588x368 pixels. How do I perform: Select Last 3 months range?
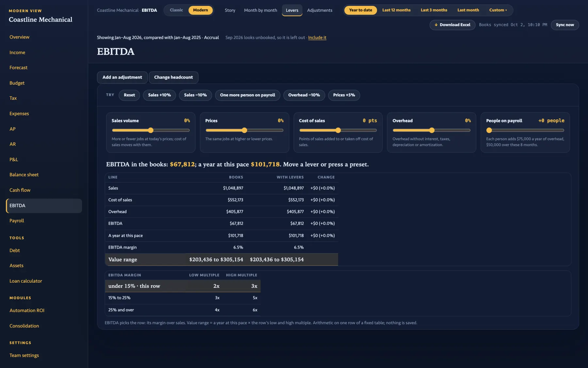click(434, 10)
